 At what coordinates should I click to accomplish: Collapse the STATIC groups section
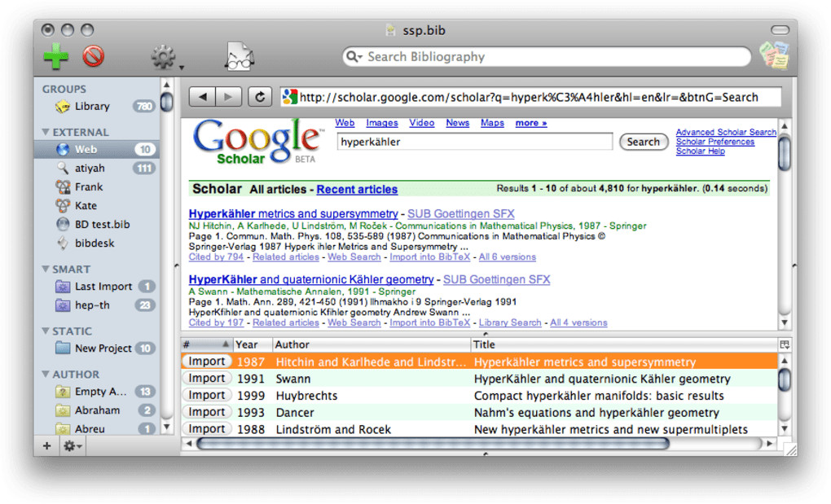(46, 331)
